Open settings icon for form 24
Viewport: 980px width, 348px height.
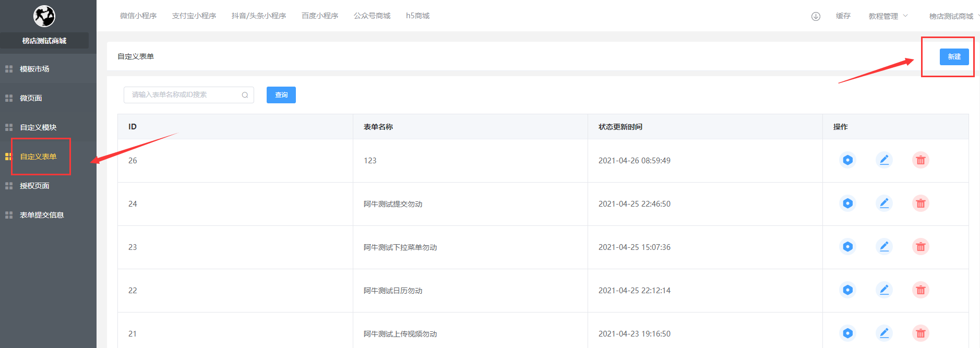click(848, 203)
